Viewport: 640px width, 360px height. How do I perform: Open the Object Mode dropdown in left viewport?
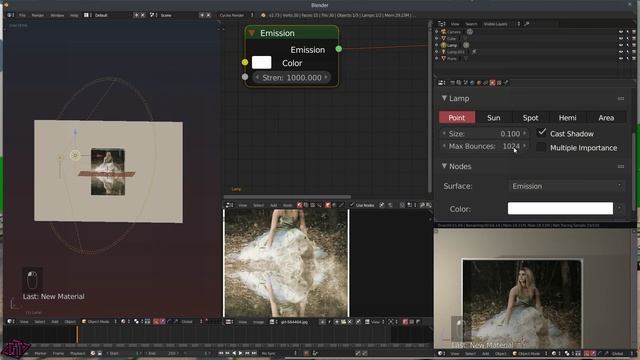(99, 322)
